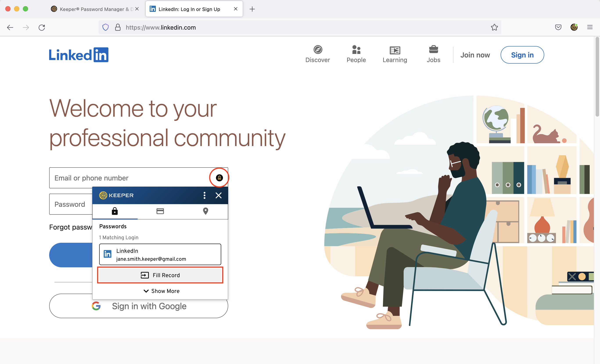The image size is (600, 364).
Task: Click the Password input field
Action: point(71,204)
